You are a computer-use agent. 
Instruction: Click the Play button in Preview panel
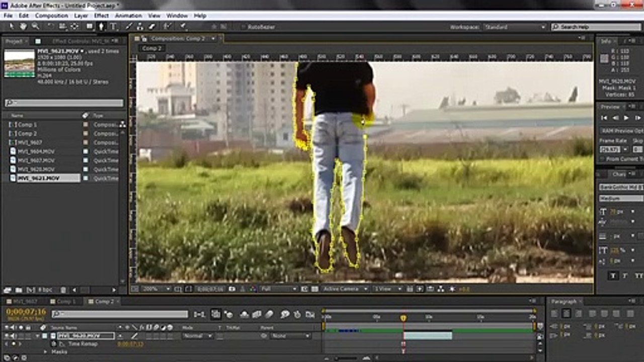(x=626, y=118)
